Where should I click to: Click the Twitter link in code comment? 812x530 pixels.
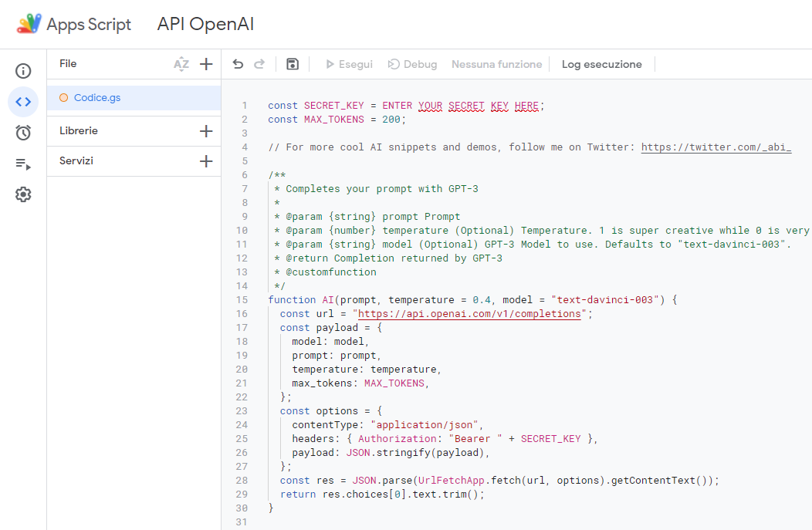click(716, 147)
